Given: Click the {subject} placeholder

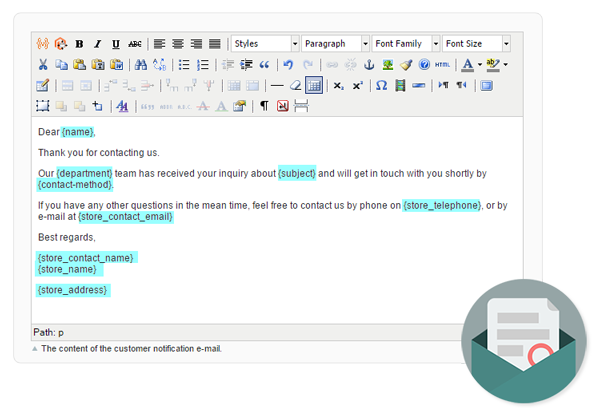Looking at the screenshot, I should click(x=297, y=173).
